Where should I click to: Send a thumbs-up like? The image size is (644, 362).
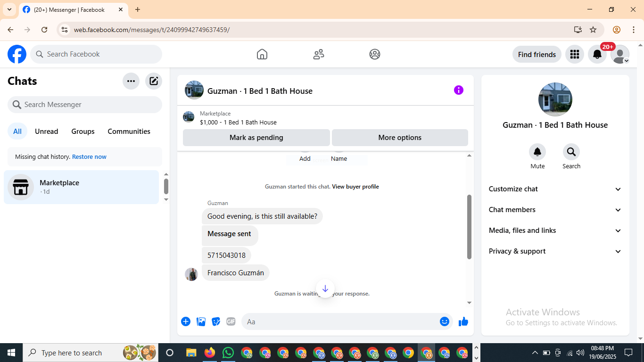click(463, 321)
